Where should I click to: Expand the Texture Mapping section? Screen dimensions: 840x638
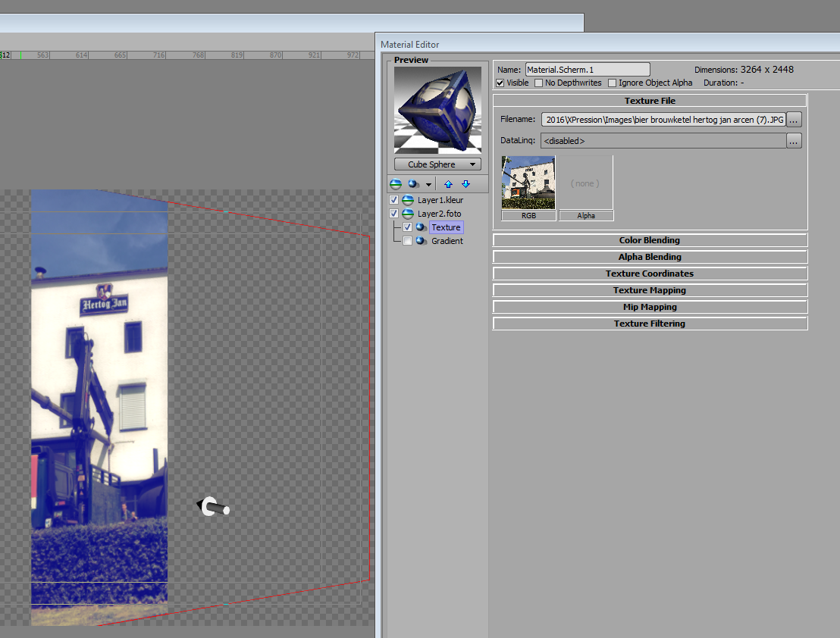pyautogui.click(x=650, y=290)
